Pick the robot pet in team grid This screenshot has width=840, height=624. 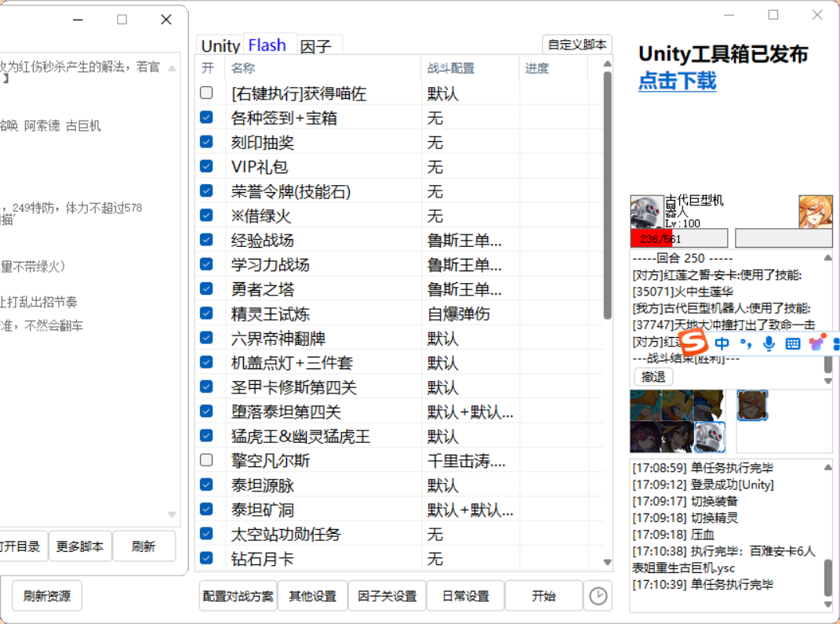pos(710,437)
